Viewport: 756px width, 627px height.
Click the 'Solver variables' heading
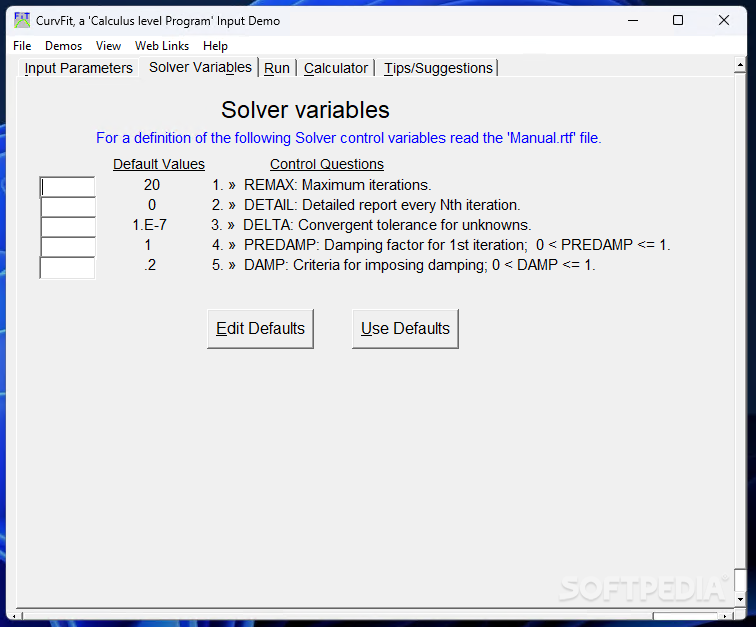(305, 110)
